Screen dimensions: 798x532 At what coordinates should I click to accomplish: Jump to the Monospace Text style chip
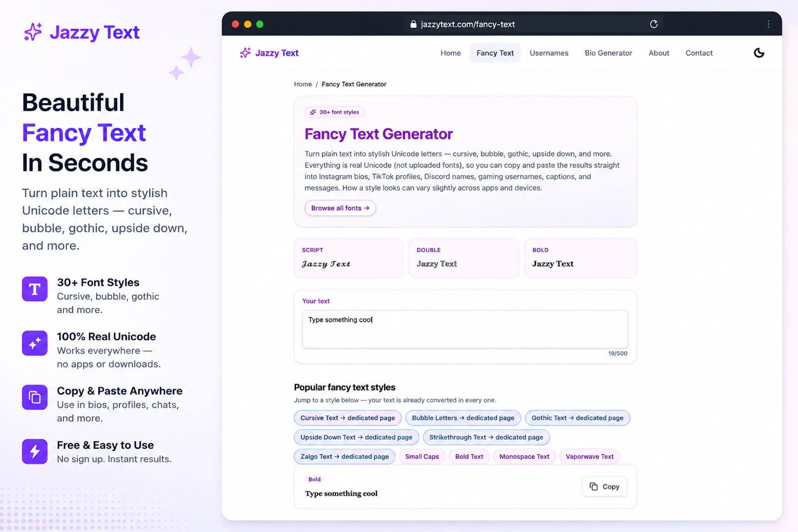tap(524, 457)
